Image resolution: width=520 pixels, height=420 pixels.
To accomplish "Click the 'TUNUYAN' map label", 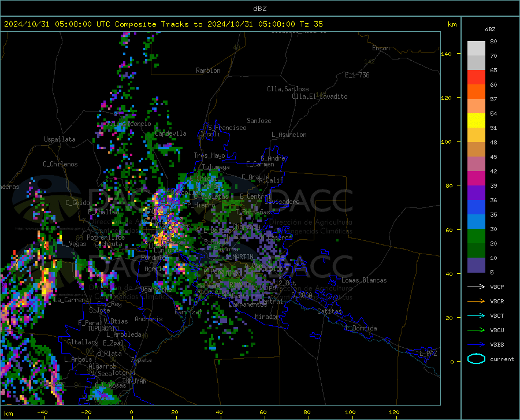I will click(x=134, y=381).
